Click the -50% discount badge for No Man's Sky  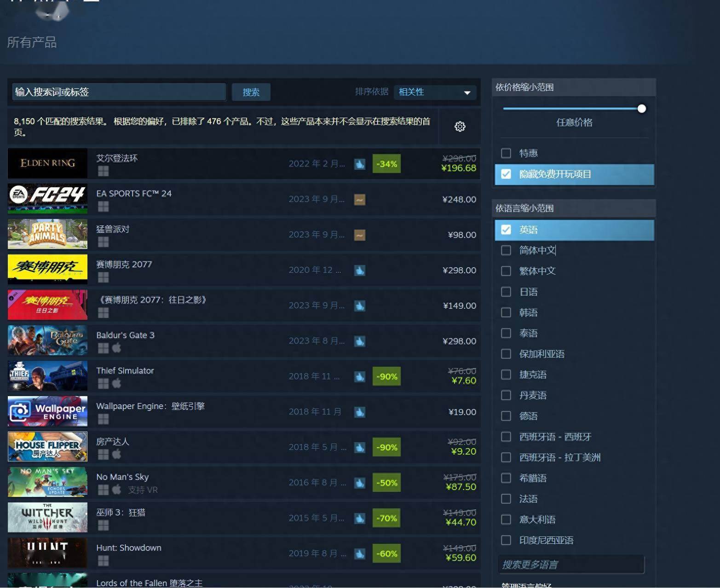386,483
